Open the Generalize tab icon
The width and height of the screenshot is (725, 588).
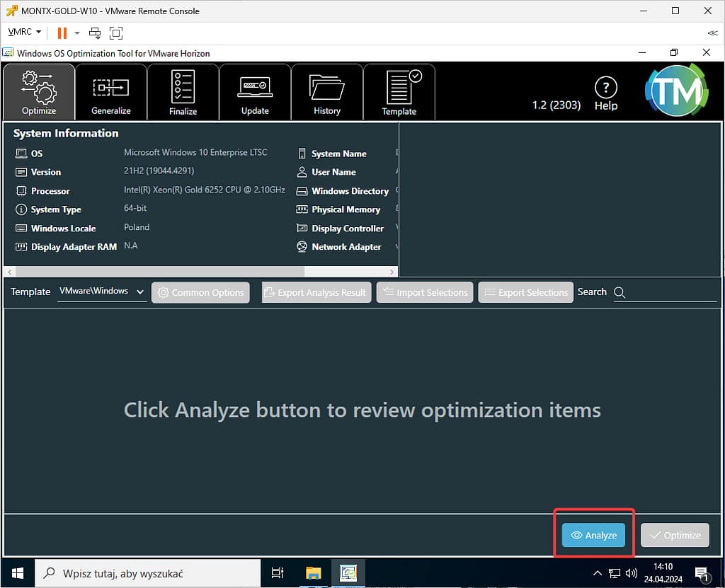[x=111, y=92]
